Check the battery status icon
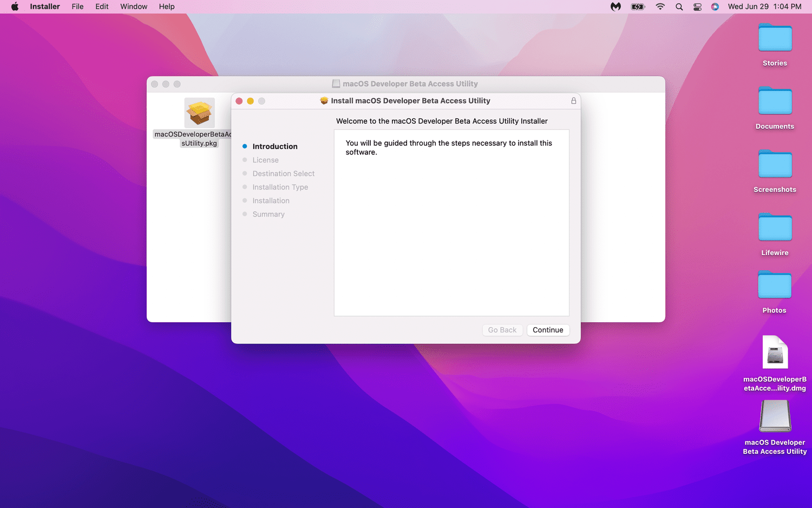 tap(638, 6)
